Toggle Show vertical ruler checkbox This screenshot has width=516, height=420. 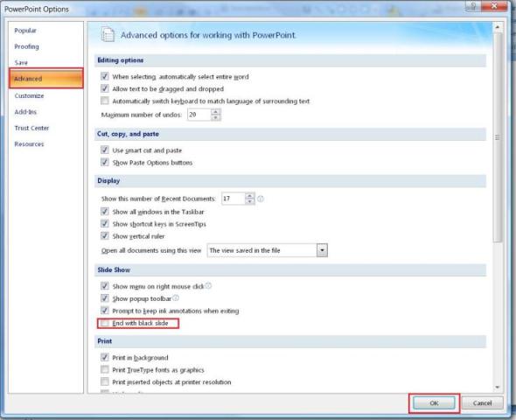tap(105, 236)
